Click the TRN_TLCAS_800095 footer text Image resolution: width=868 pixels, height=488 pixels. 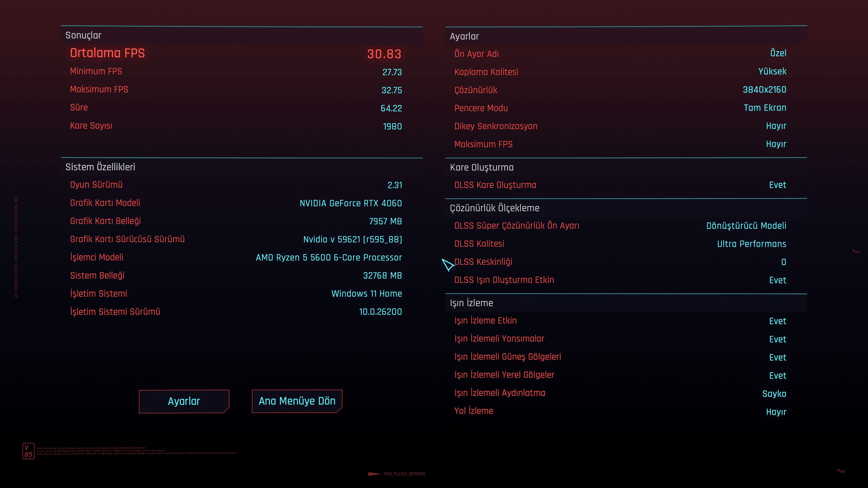coord(404,474)
